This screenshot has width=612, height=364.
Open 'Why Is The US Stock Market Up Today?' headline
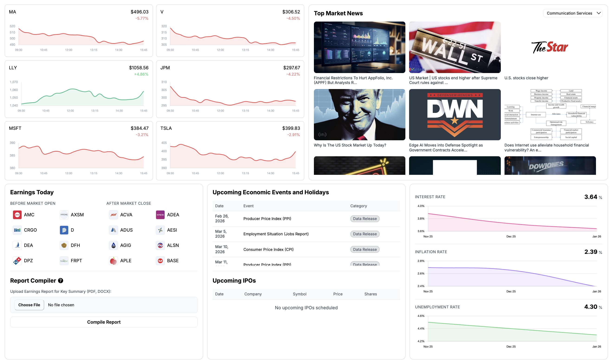[x=350, y=145]
